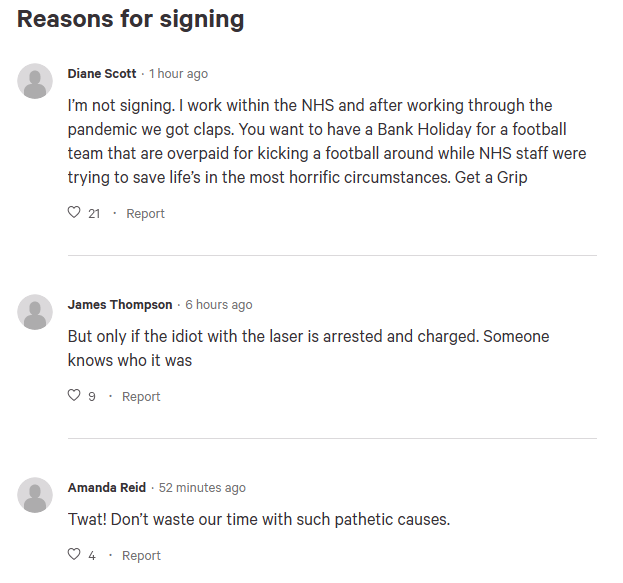Screen dimensions: 623x583
Task: Report James Thompson's comment about the laser
Action: (x=141, y=397)
